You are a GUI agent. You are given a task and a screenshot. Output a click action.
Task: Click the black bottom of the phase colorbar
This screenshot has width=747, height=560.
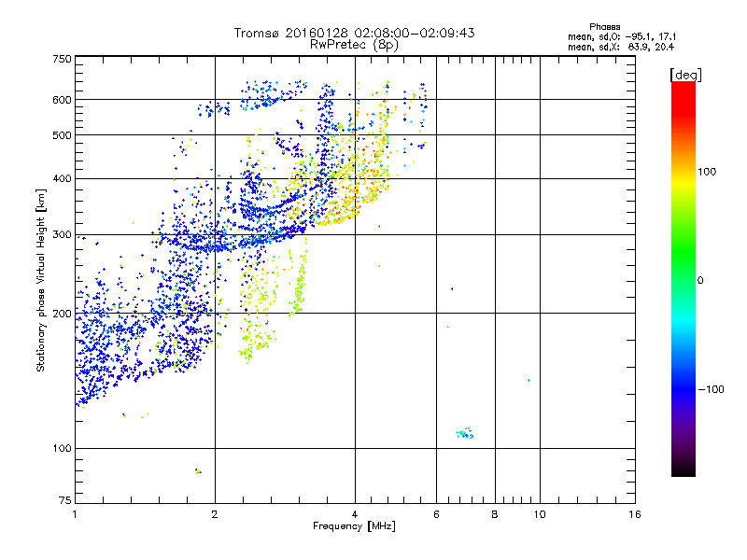coord(684,469)
